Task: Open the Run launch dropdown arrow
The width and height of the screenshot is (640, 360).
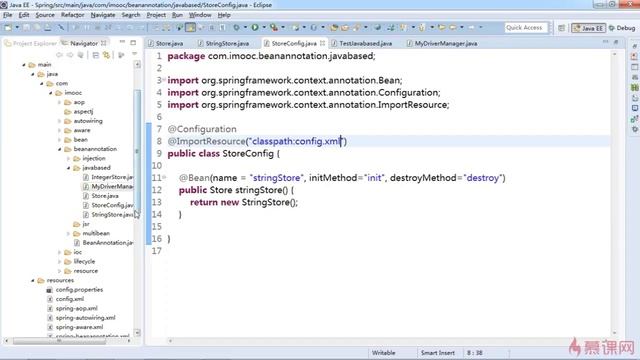Action: point(264,27)
